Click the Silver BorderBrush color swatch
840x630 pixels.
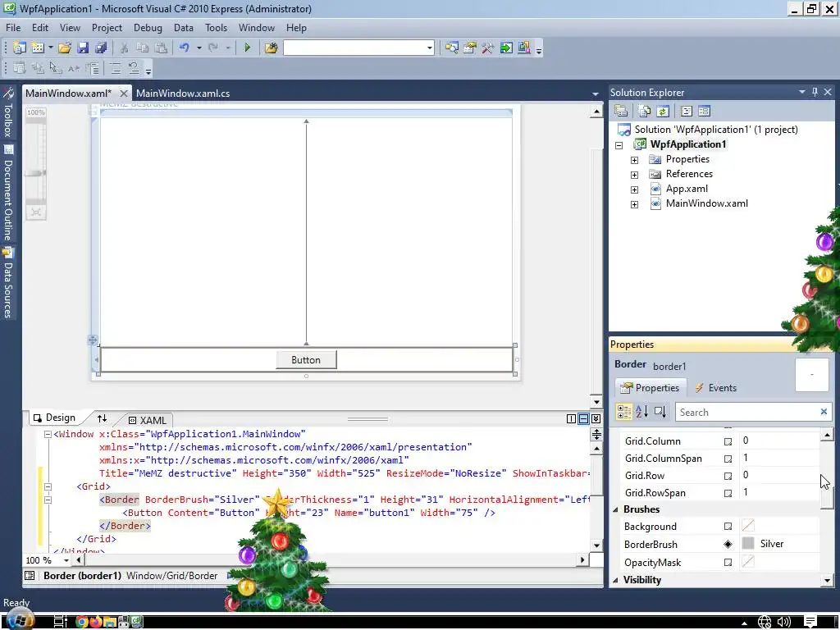pos(748,544)
